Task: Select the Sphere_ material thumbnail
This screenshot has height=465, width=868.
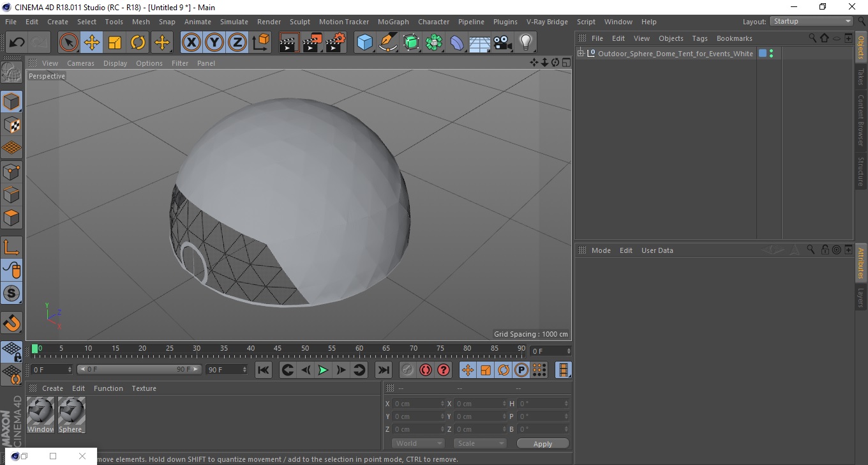Action: point(71,415)
